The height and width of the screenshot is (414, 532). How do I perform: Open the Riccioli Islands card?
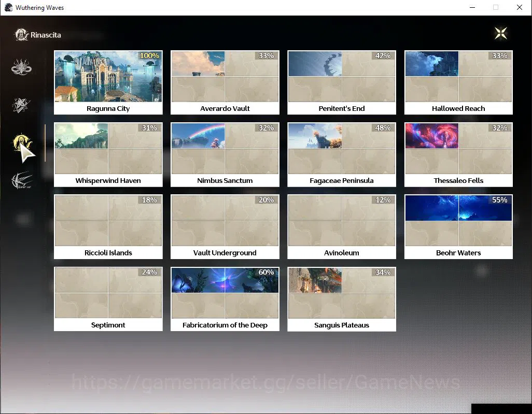(x=108, y=227)
